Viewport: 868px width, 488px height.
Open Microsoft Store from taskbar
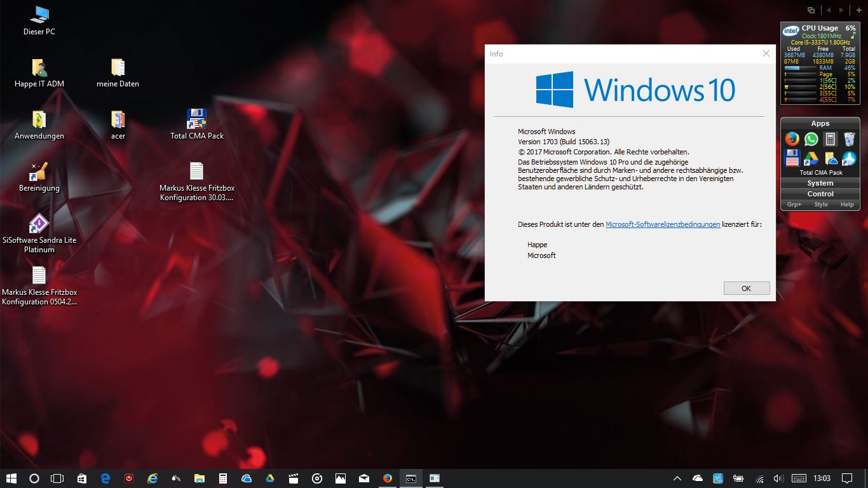coord(82,478)
